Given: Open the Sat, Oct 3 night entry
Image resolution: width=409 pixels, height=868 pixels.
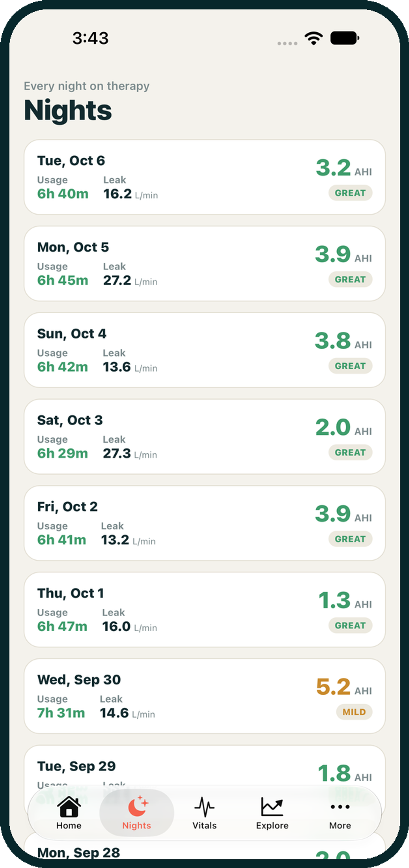Looking at the screenshot, I should (x=204, y=437).
